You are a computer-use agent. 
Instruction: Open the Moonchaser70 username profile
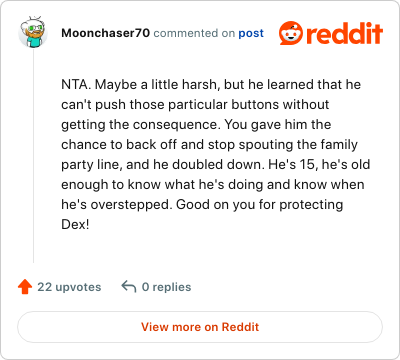pos(106,33)
